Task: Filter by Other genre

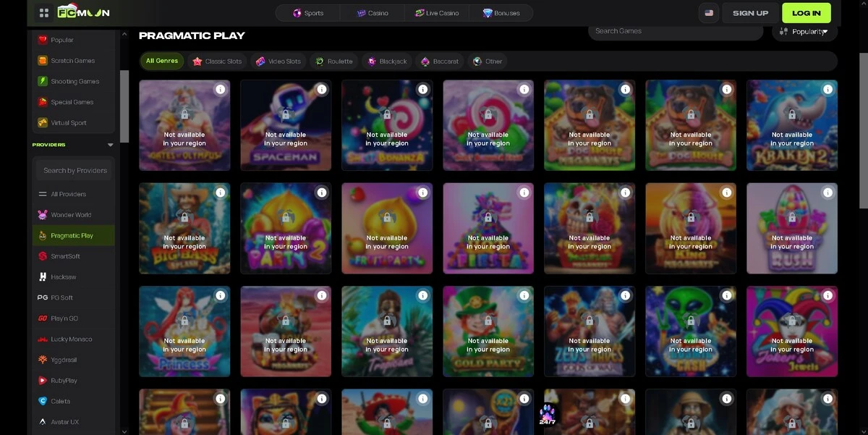Action: click(x=488, y=62)
